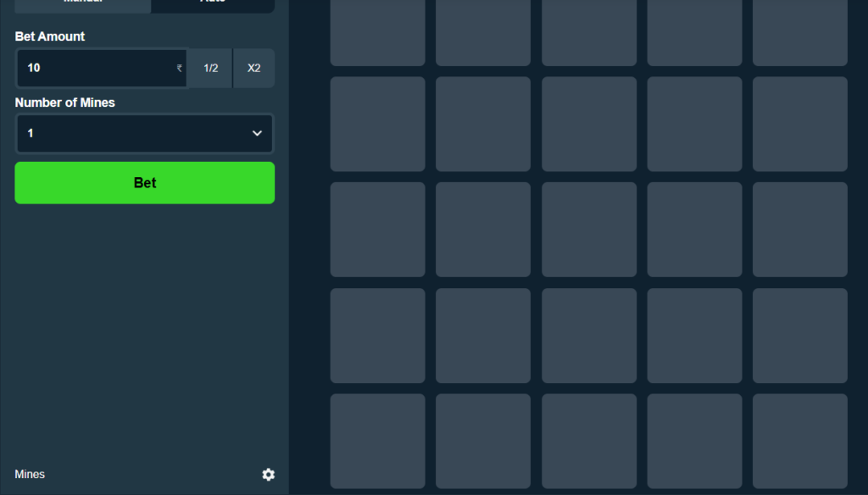Choose fourth tile in the bottom row
This screenshot has height=495, width=868.
694,441
